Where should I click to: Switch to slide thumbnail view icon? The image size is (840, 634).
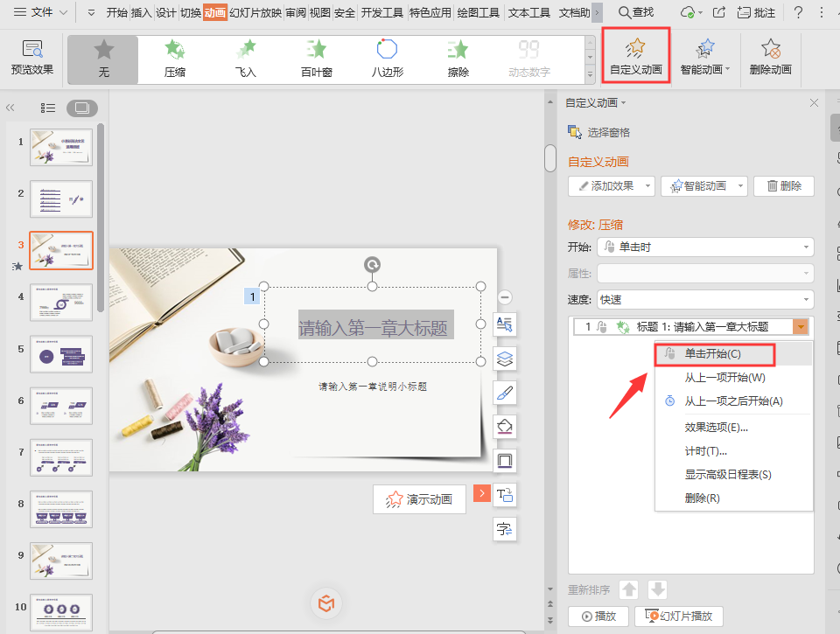pyautogui.click(x=82, y=108)
